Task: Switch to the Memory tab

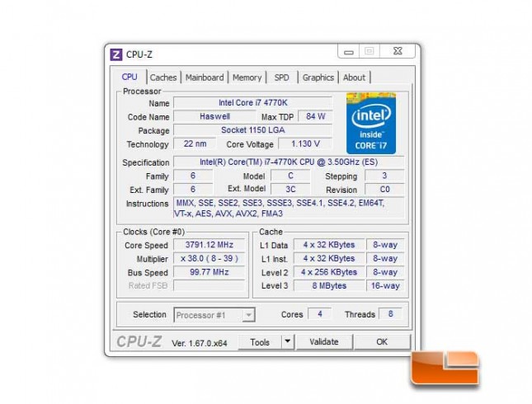Action: coord(247,78)
